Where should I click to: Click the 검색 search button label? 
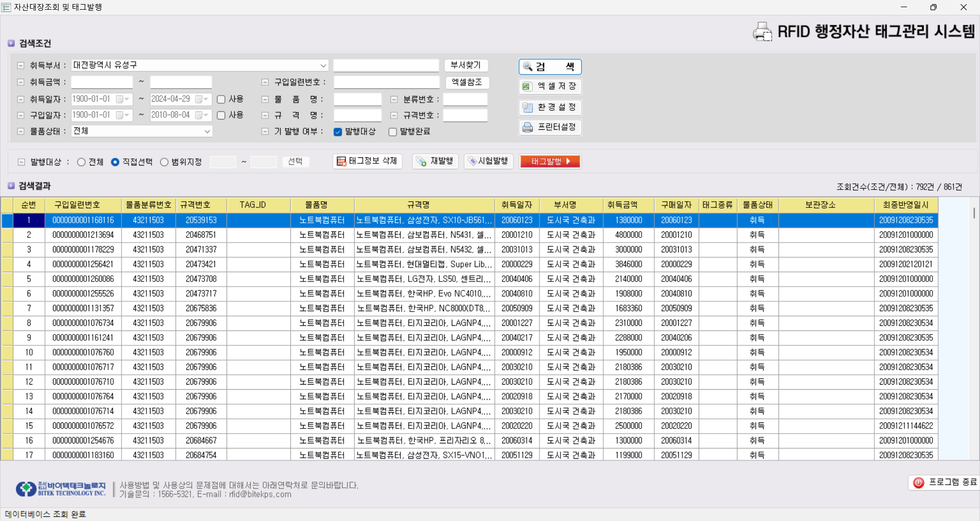[x=555, y=66]
